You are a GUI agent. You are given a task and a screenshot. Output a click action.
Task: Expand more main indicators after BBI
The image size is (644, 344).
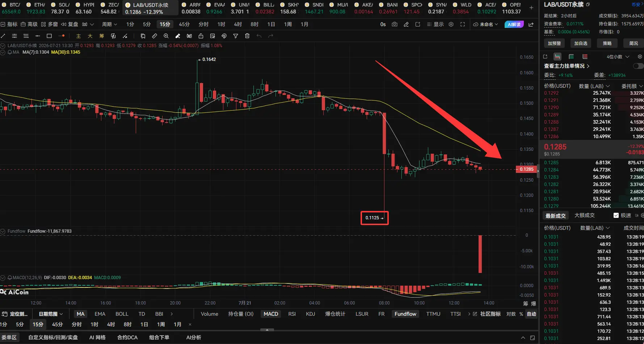172,314
